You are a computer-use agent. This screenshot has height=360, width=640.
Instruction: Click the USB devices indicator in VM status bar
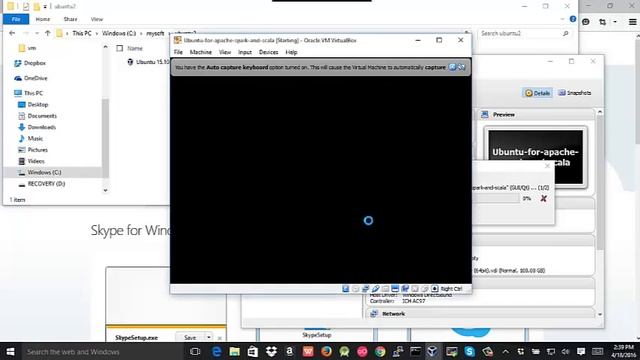(x=376, y=289)
